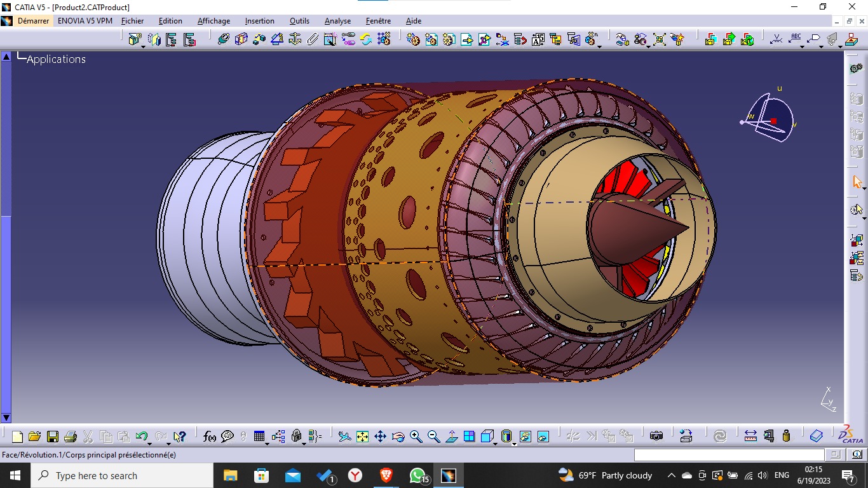
Task: Click the 3D compass
Action: (768, 118)
